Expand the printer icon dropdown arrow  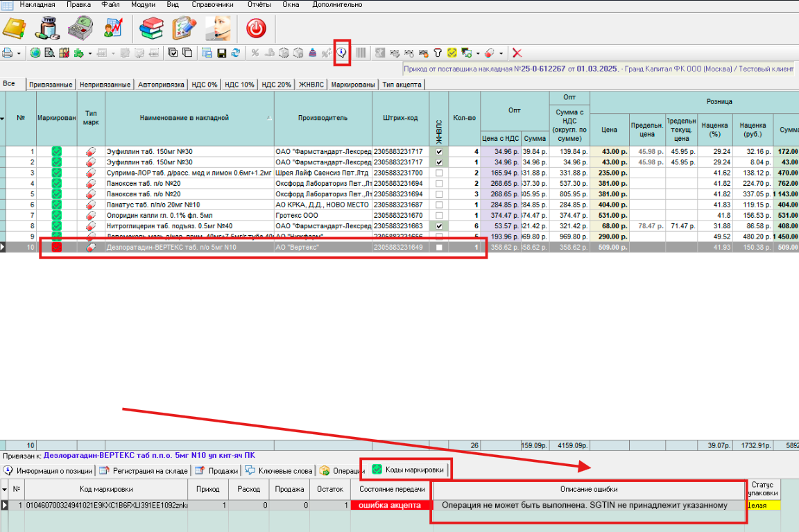pos(19,53)
